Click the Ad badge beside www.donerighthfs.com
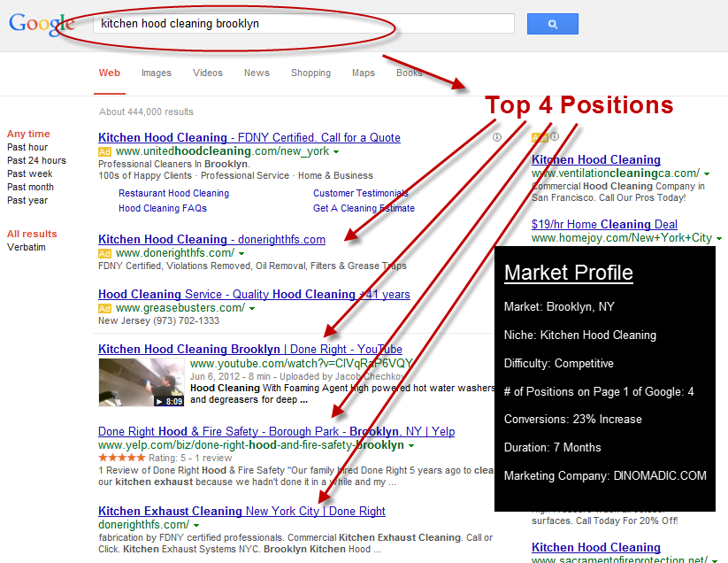 [x=104, y=254]
